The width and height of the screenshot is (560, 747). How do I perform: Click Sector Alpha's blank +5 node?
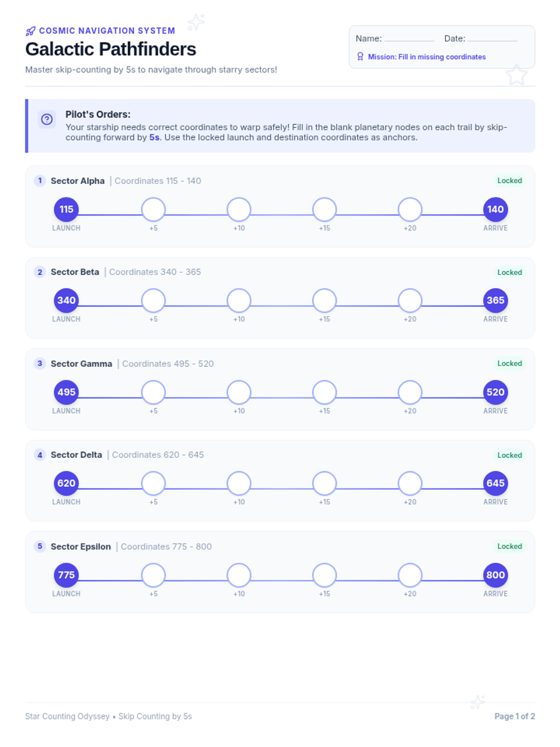[x=154, y=209]
